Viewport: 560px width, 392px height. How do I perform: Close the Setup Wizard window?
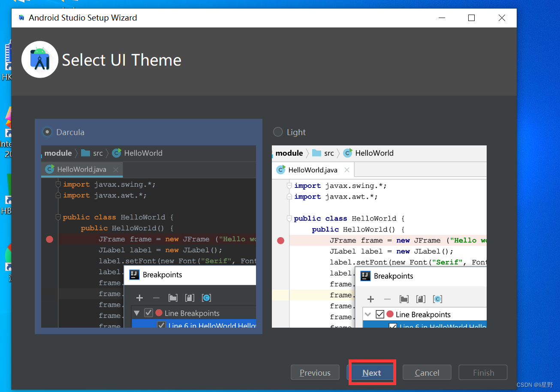point(502,18)
